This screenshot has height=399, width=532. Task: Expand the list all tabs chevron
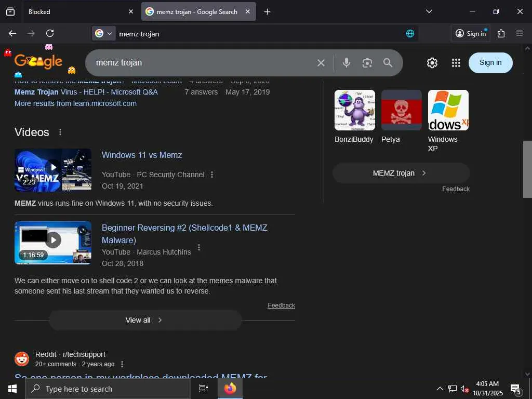click(429, 11)
